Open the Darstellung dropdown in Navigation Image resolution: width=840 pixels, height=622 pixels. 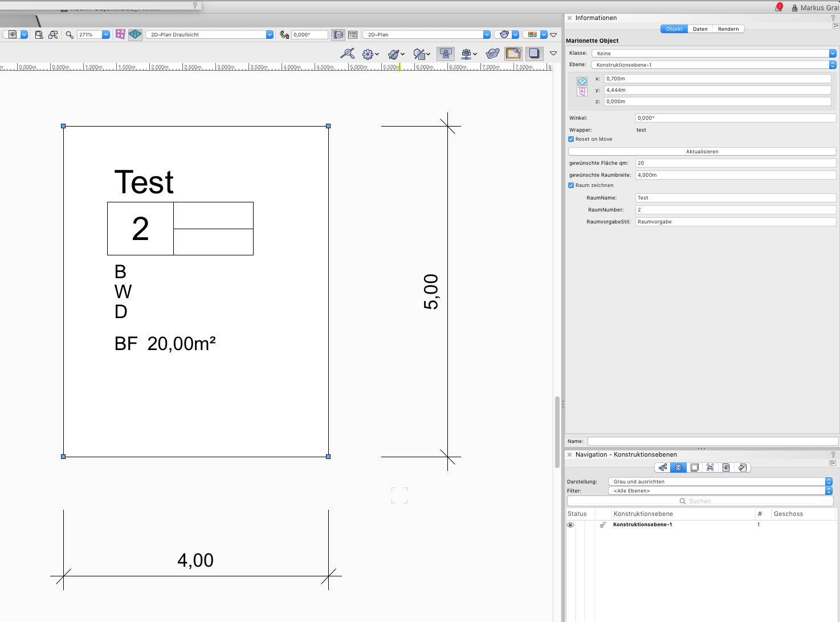point(720,482)
